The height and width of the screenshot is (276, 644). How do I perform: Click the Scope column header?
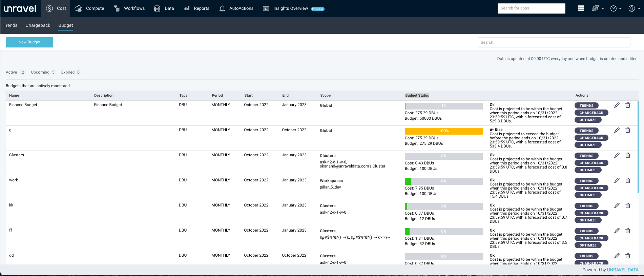point(325,96)
